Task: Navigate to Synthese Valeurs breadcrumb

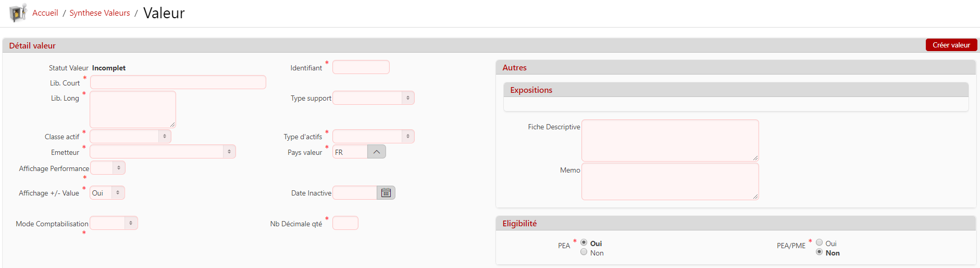Action: [x=100, y=13]
